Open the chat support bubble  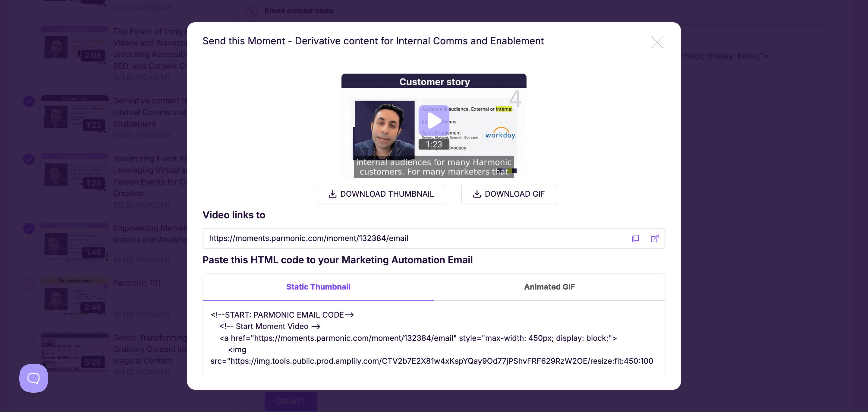34,378
